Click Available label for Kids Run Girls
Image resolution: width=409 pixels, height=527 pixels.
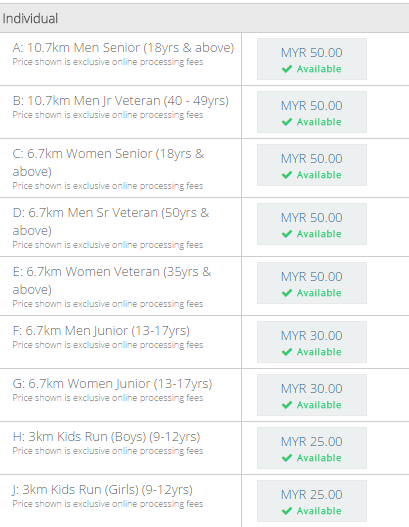319,511
